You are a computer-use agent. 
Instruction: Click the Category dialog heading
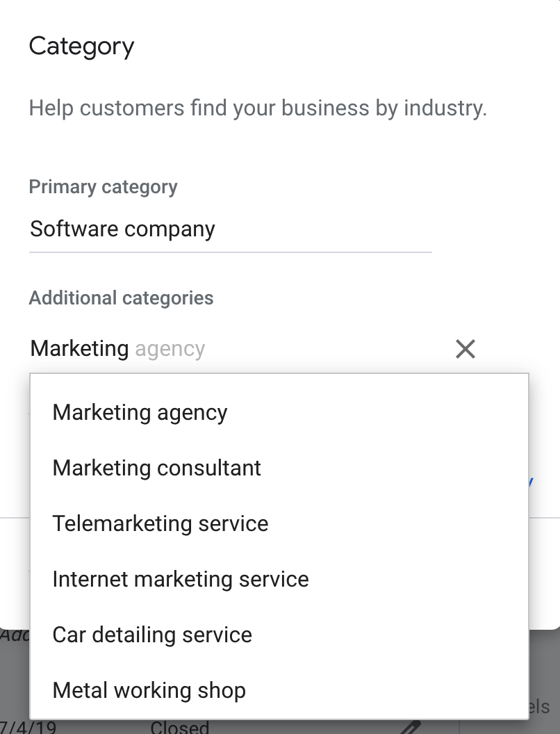point(81,47)
